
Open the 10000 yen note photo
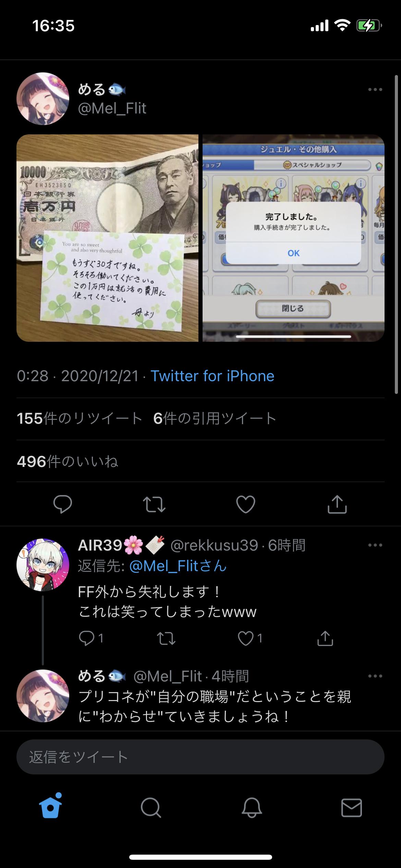(107, 238)
